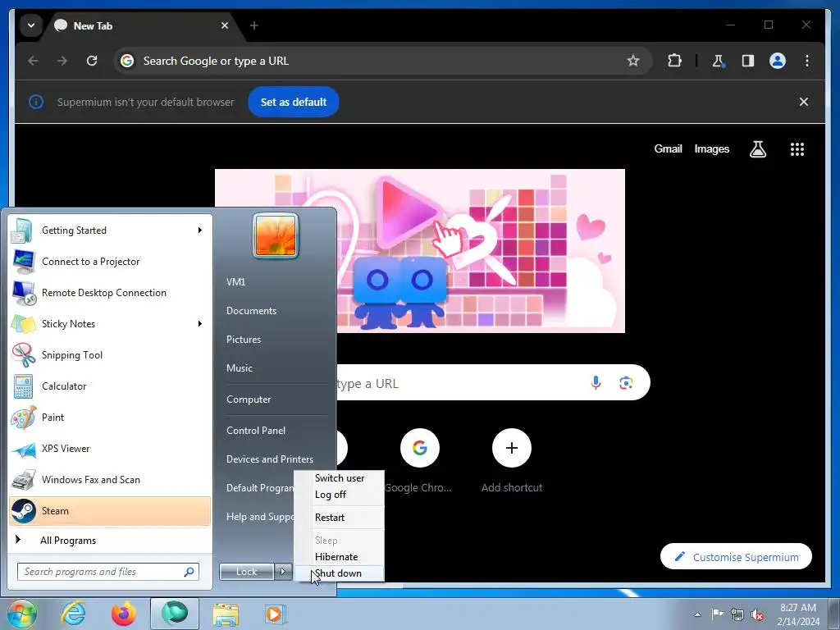Toggle the arrow next to Lock

[283, 572]
